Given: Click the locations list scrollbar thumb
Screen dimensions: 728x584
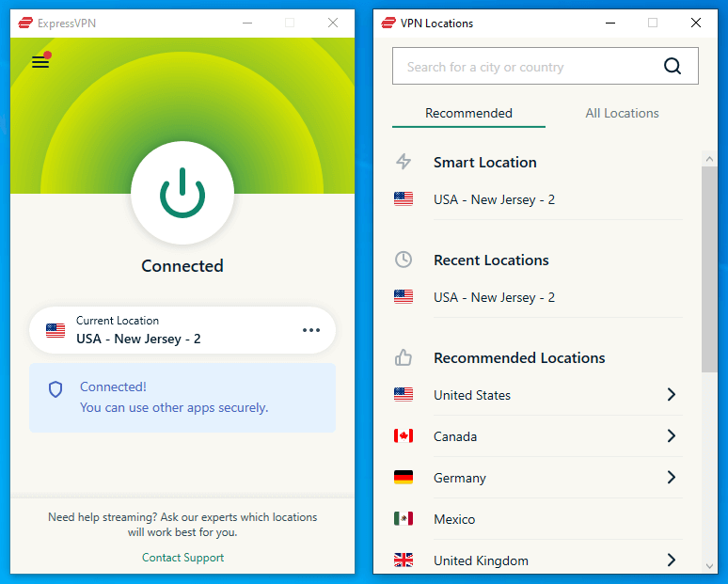Looking at the screenshot, I should pyautogui.click(x=709, y=269).
